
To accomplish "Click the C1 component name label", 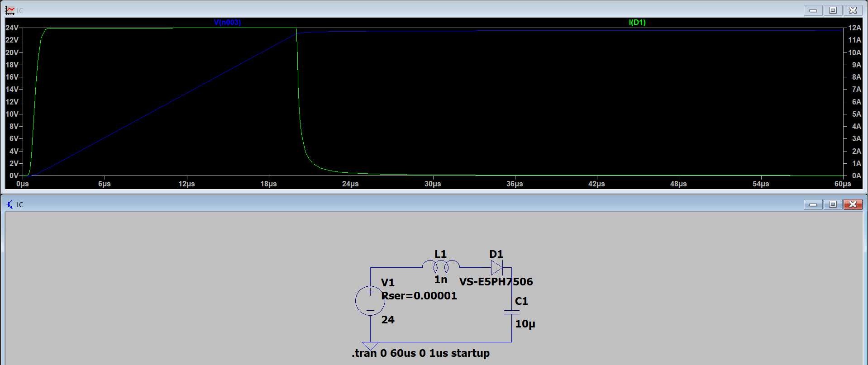I will pyautogui.click(x=521, y=301).
